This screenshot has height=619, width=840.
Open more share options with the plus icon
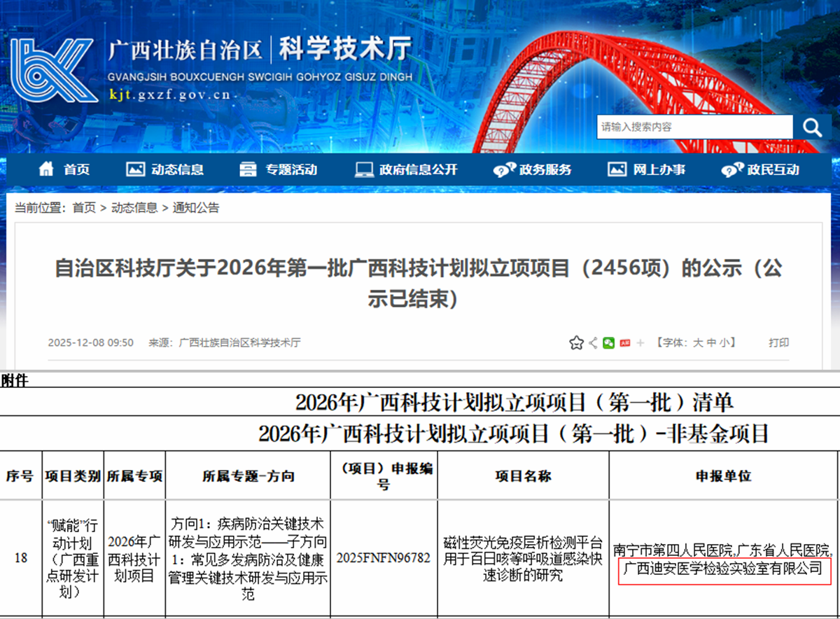click(x=640, y=343)
